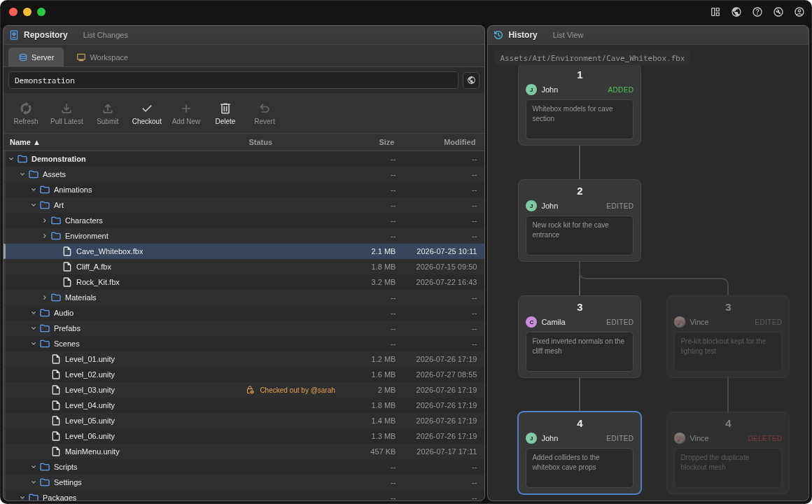Click John's avatar on revision 1 card
The image size is (812, 504).
531,90
